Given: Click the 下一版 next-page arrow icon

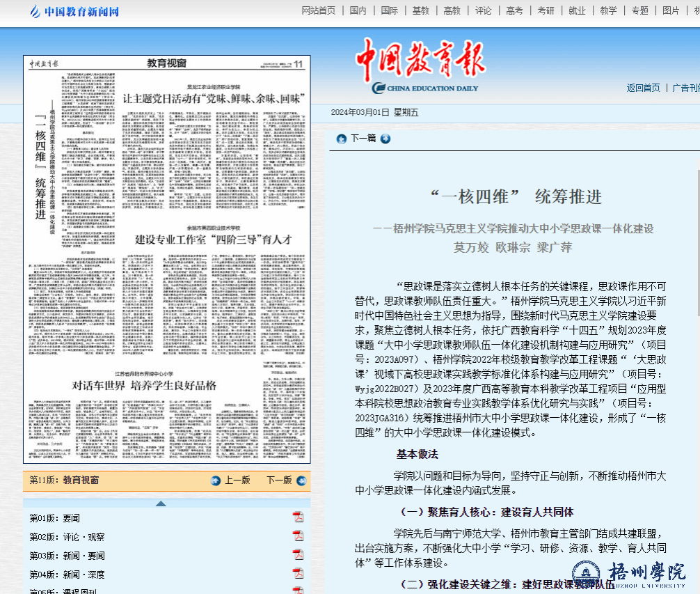Looking at the screenshot, I should coord(301,480).
